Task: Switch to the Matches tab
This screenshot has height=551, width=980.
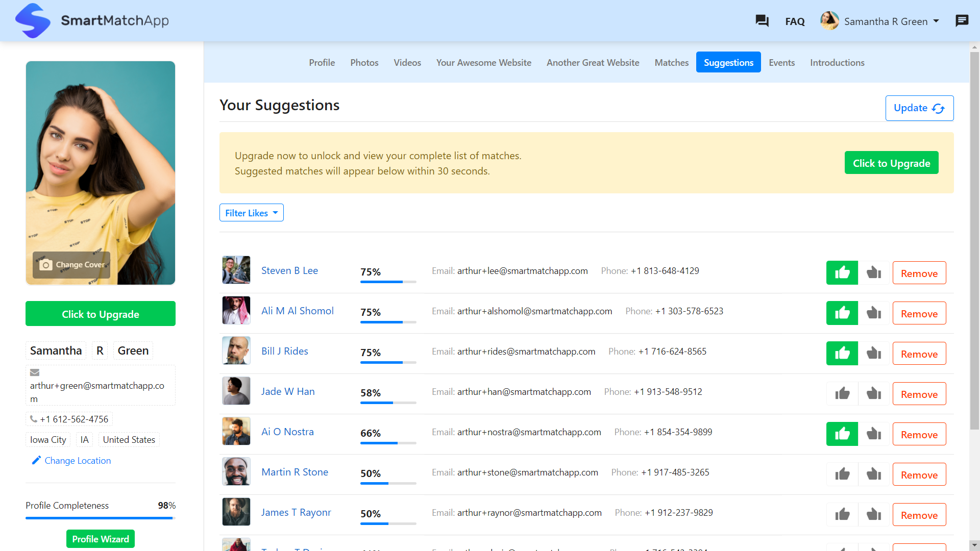Action: [x=671, y=62]
